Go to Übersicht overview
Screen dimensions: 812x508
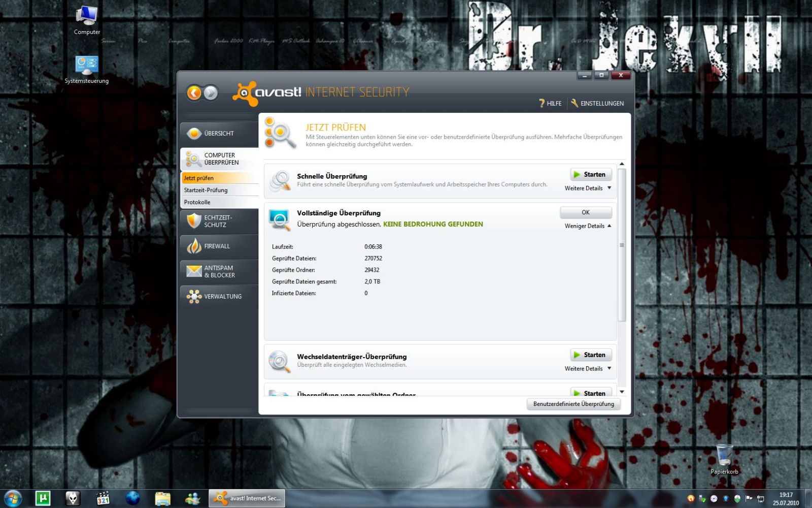tap(219, 134)
